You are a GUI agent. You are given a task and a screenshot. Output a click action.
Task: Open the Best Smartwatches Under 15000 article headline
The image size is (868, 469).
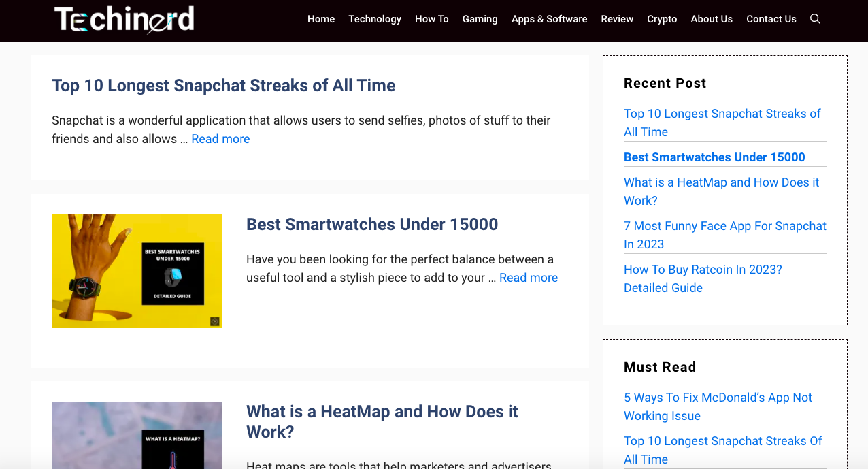[x=372, y=224]
